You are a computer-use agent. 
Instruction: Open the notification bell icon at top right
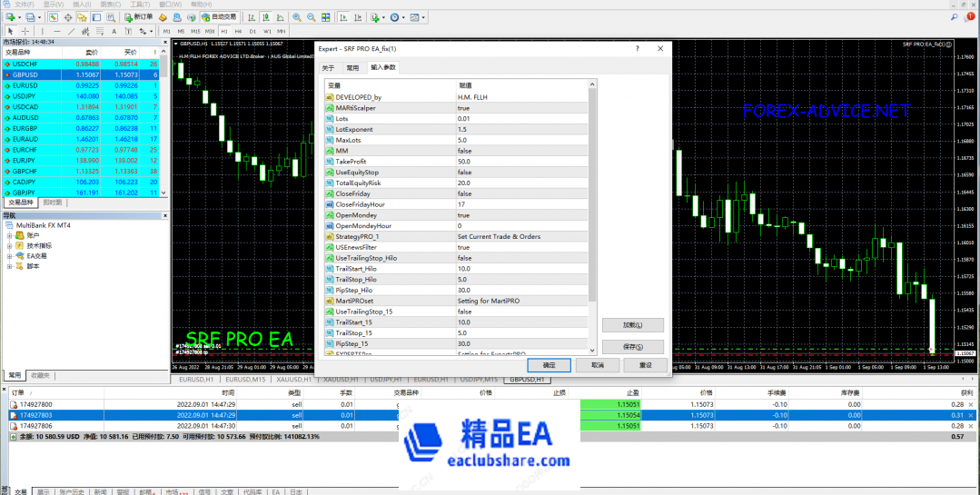point(970,17)
